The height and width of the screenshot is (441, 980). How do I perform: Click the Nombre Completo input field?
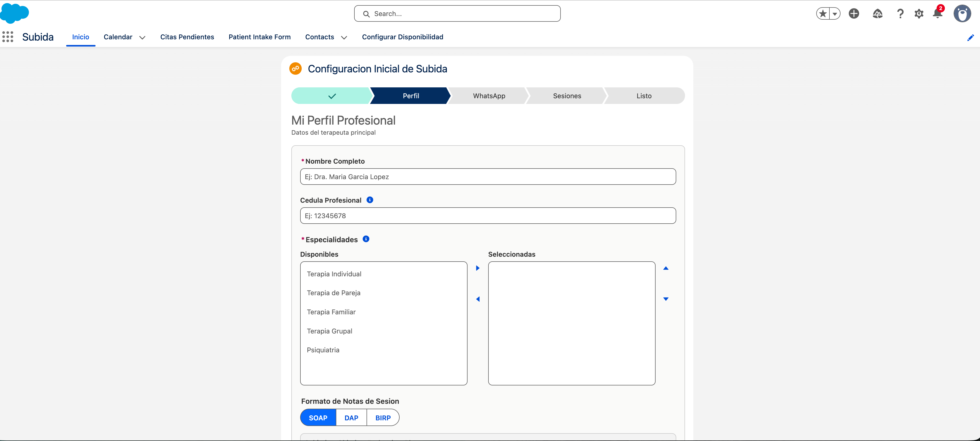(x=488, y=177)
